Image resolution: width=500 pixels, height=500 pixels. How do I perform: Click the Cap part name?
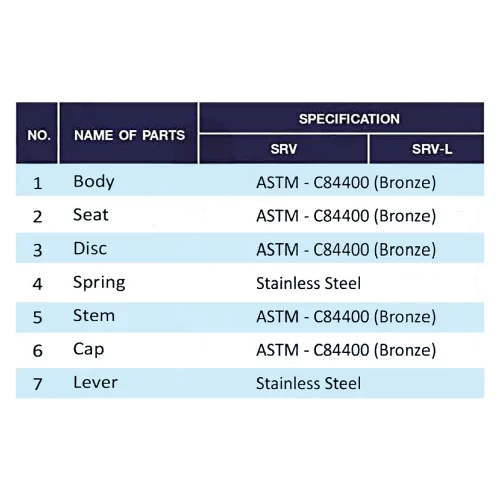(x=88, y=350)
